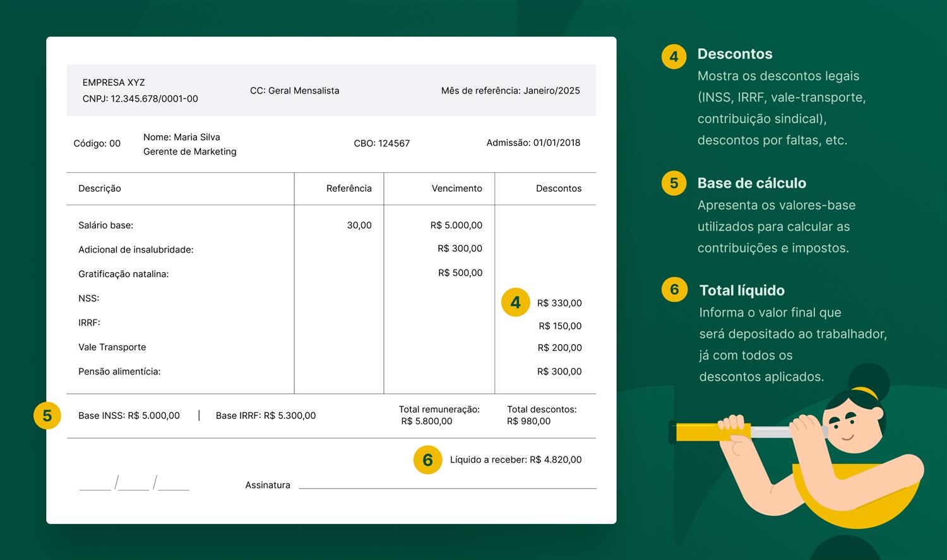The image size is (947, 560).
Task: Select the Descontos column header in the table
Action: pyautogui.click(x=558, y=188)
